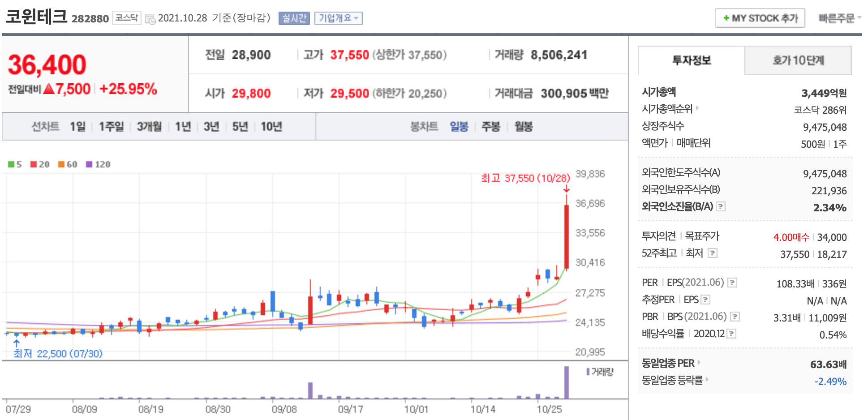Click the tall red 10/28 candlestick

pos(567,236)
